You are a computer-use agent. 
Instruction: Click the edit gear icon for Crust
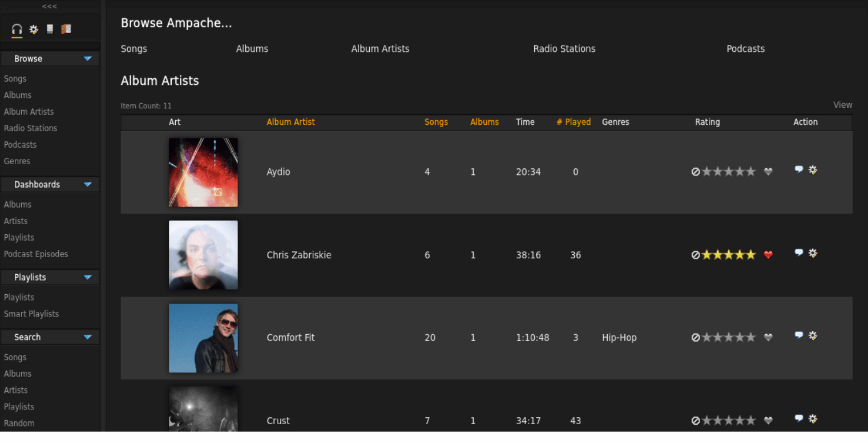813,419
